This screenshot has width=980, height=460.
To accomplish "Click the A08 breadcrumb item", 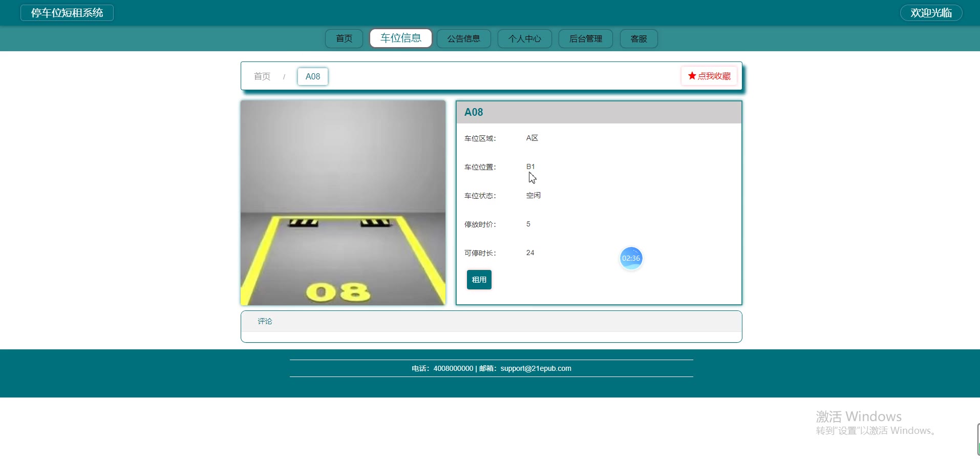I will [x=313, y=76].
